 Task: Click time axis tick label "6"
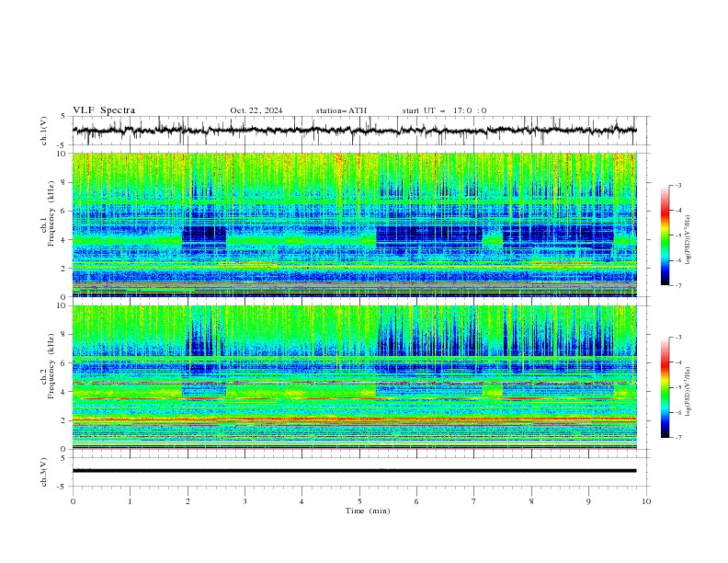[416, 501]
